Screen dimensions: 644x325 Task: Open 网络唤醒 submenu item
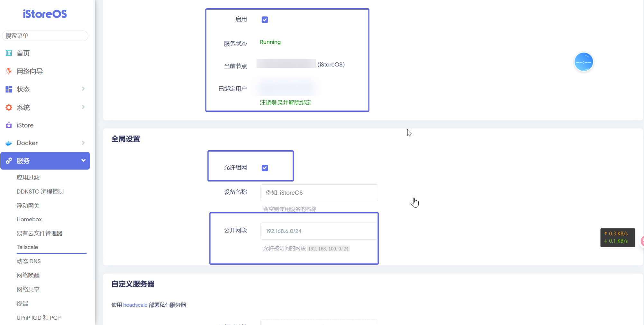click(28, 275)
